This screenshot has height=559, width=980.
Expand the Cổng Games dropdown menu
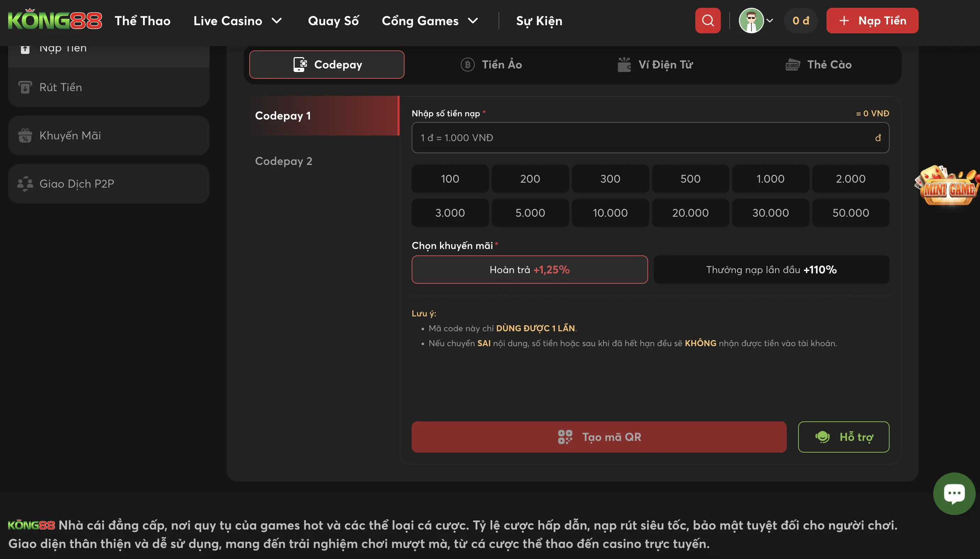(x=473, y=20)
